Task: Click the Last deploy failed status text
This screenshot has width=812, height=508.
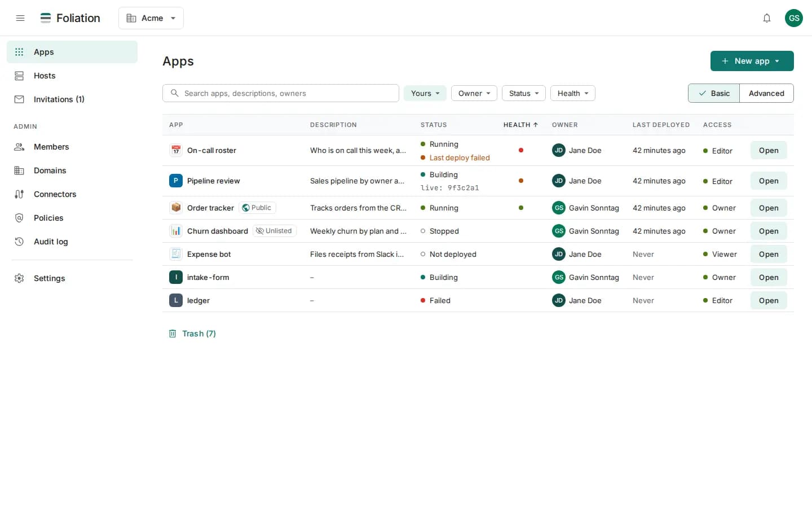Action: point(460,158)
